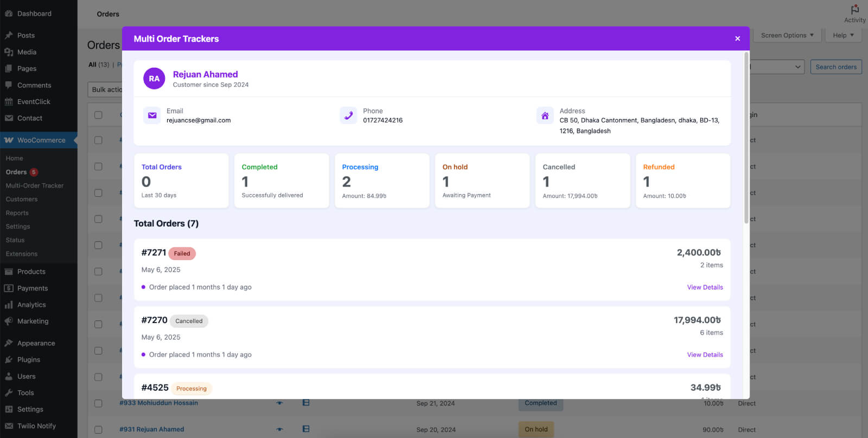Go to WooCommerce Home submenu item
Image resolution: width=868 pixels, height=438 pixels.
click(15, 158)
